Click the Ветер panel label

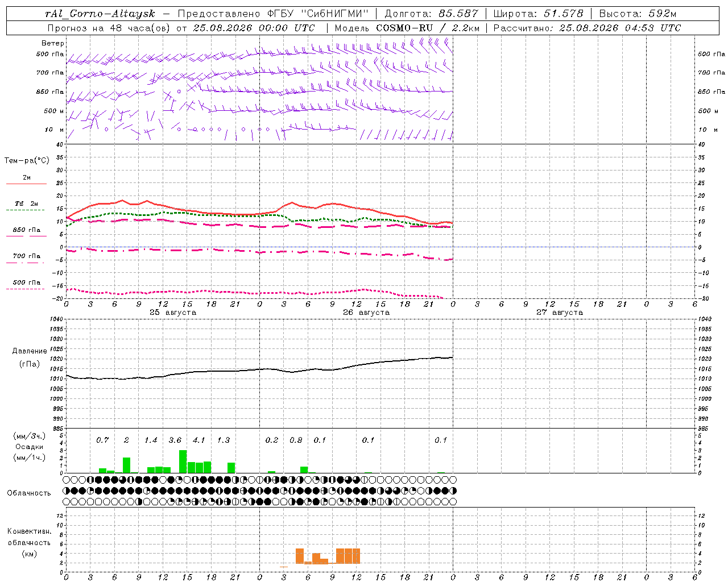click(x=53, y=43)
